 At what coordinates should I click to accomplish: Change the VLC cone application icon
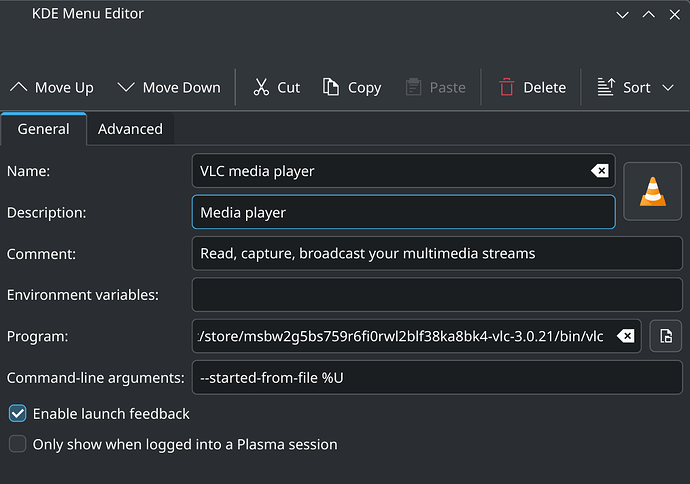pos(653,191)
